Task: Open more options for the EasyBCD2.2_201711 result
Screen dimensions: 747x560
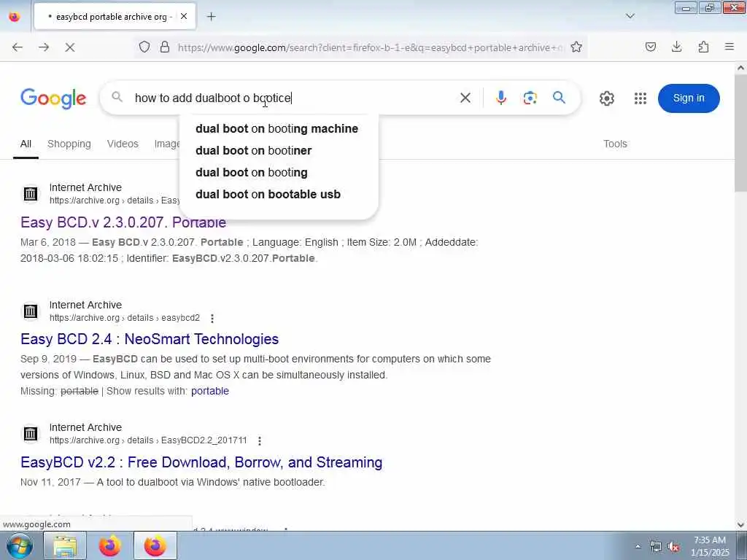Action: click(x=259, y=441)
